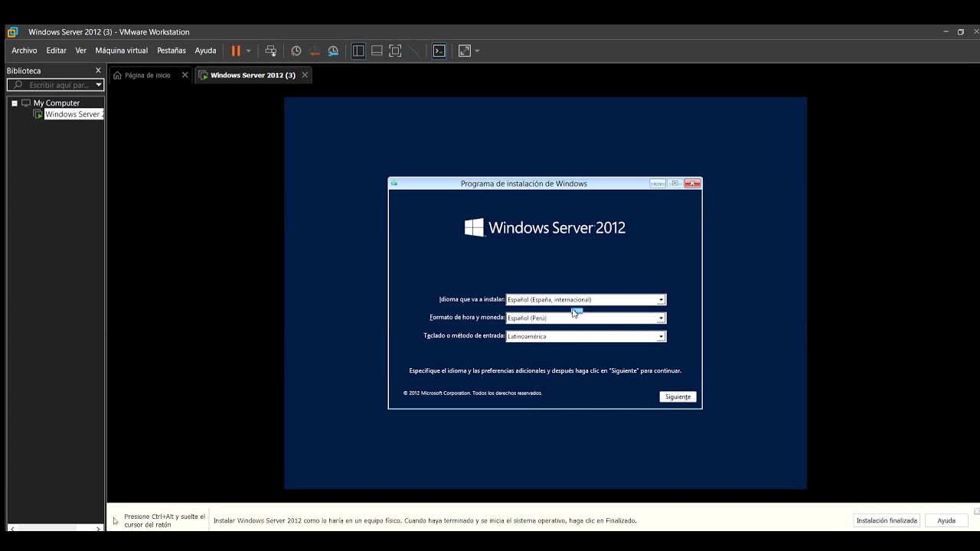Viewport: 980px width, 551px height.
Task: Enter full screen mode
Action: pyautogui.click(x=395, y=51)
